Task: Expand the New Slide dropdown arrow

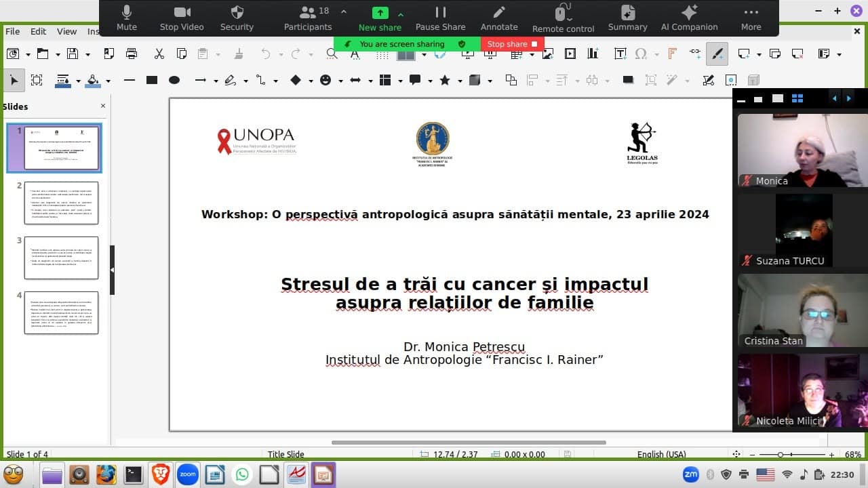Action: point(759,54)
